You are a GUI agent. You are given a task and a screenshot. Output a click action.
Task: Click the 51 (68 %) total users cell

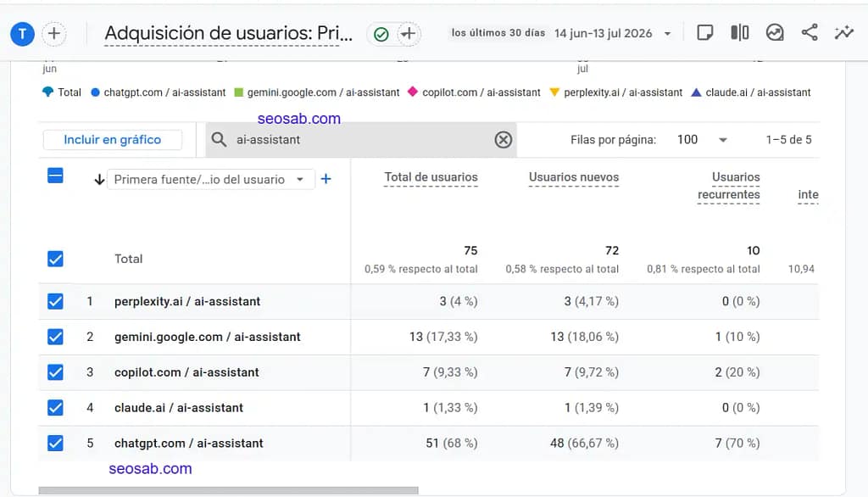451,444
